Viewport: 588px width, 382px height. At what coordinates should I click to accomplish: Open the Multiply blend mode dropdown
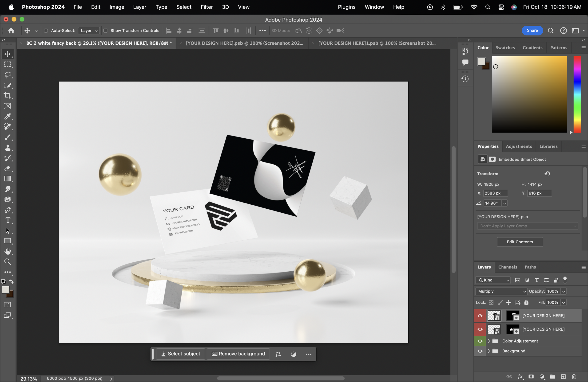coord(501,291)
